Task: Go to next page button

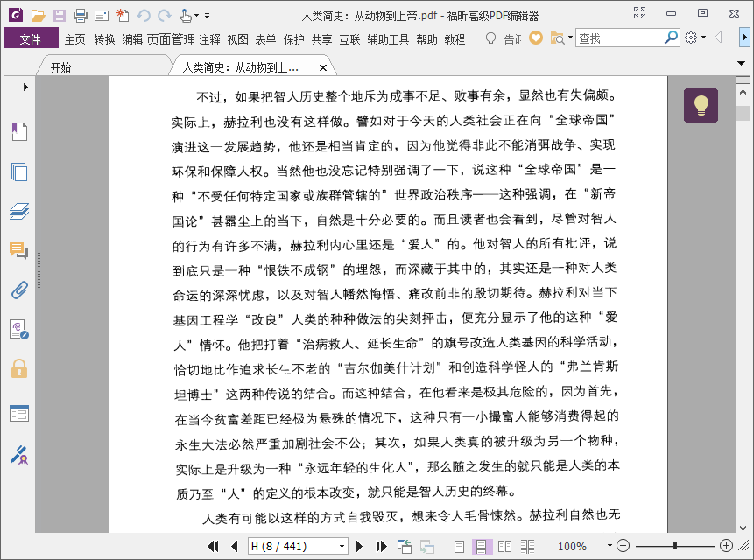Action: 359,546
